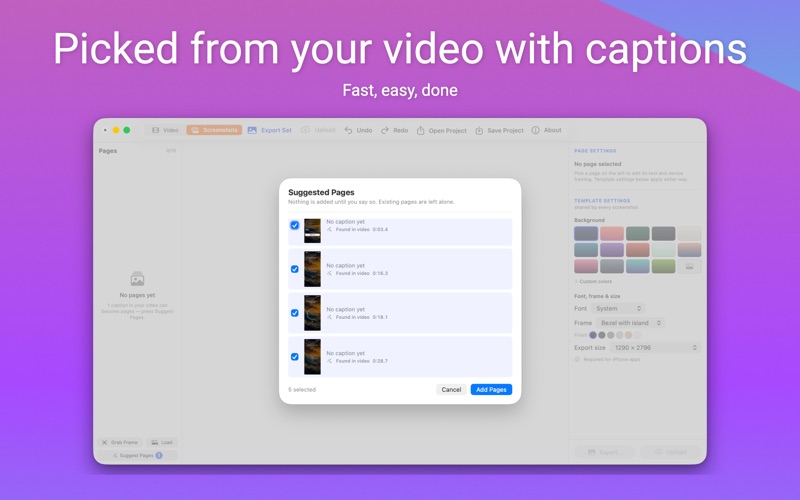Screen dimensions: 800x500
Task: Click the Export... button at bottom right
Action: point(605,452)
